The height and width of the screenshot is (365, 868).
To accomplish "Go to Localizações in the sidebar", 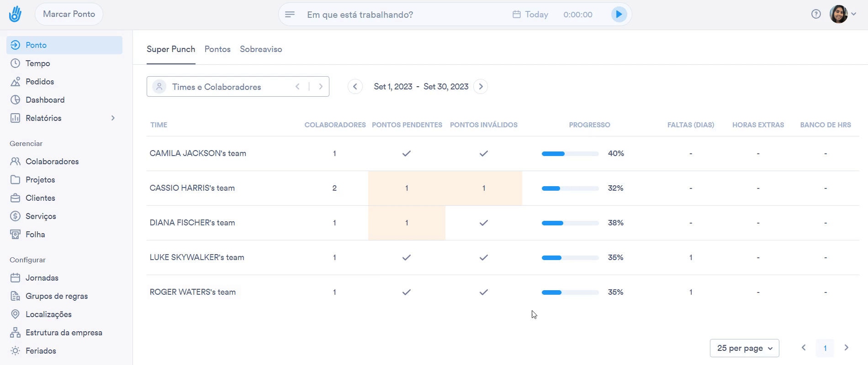I will tap(48, 314).
